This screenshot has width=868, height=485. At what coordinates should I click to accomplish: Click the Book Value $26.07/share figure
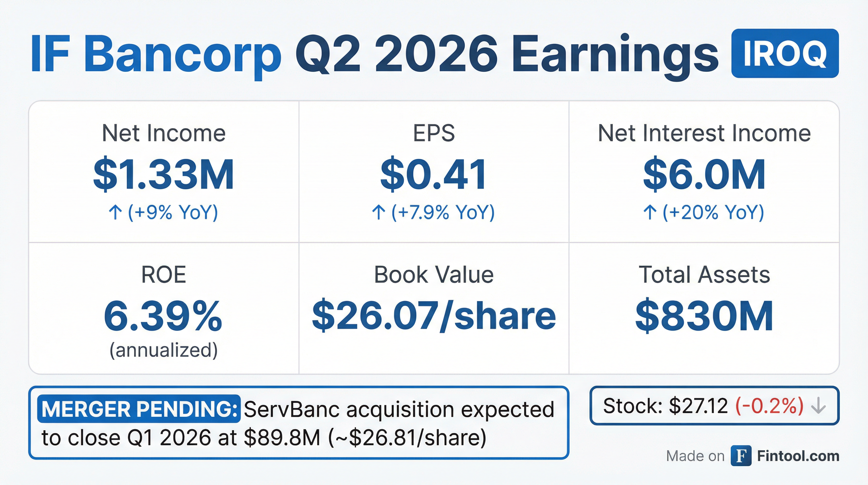point(434,316)
